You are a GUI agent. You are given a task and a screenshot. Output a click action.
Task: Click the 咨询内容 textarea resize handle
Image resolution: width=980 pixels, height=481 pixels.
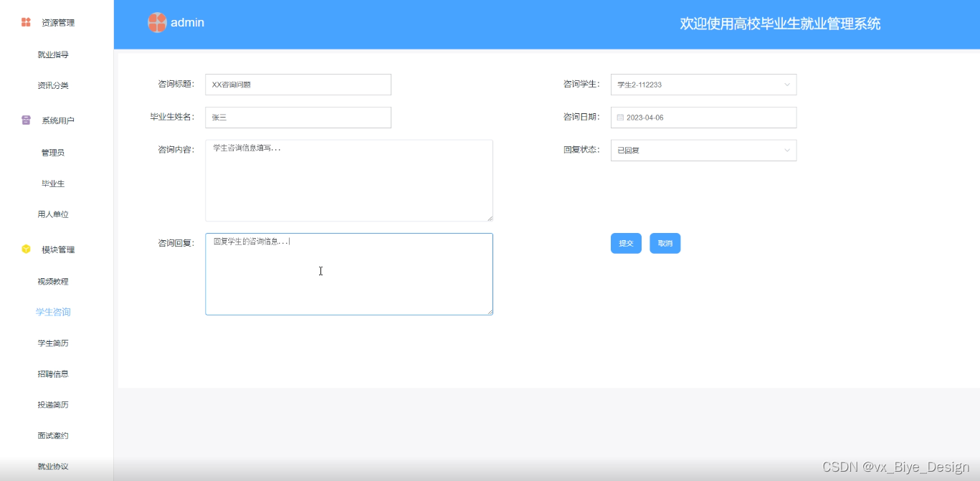pos(490,218)
